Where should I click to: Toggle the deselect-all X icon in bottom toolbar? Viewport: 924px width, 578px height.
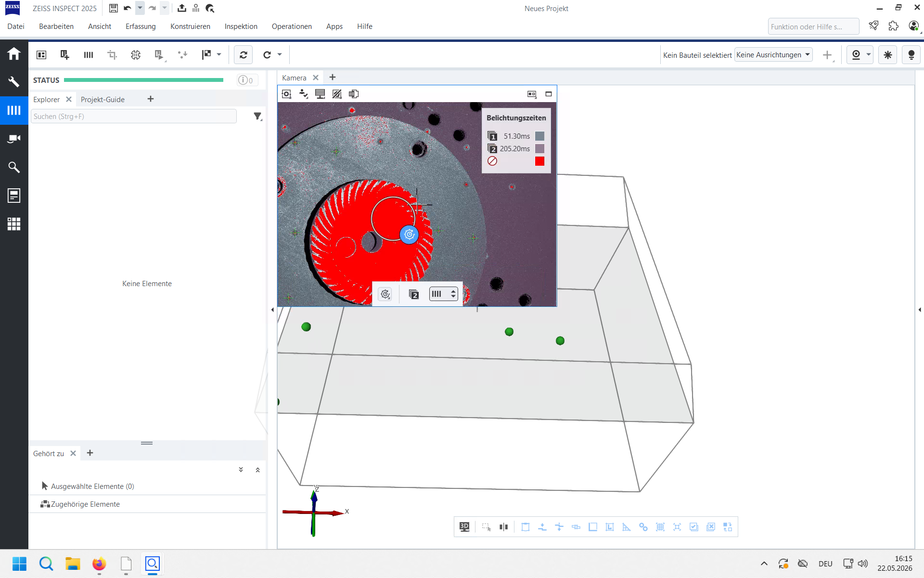(x=711, y=527)
